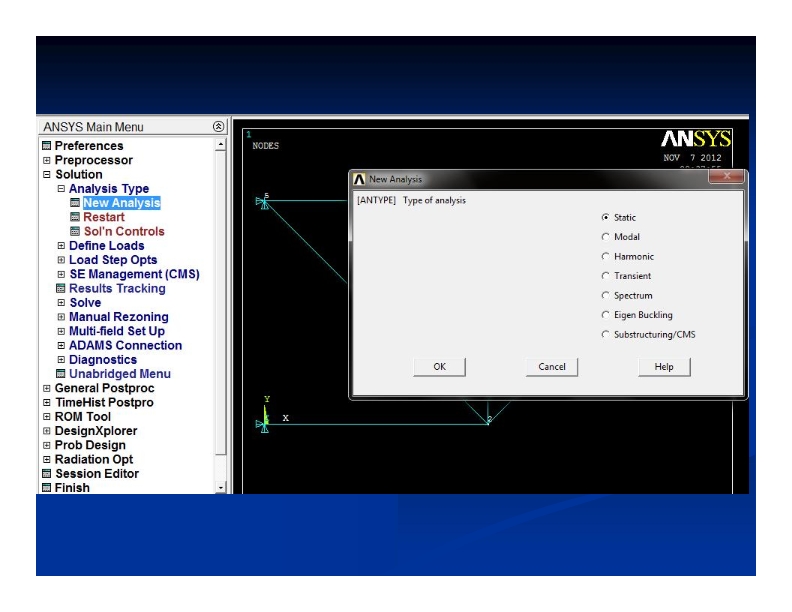Collapse the Solution tree node
Viewport: 792px width, 612px height.
(46, 174)
